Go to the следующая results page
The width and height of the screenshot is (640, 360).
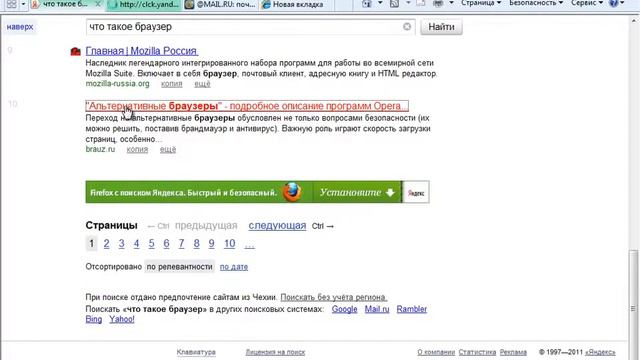[277, 226]
